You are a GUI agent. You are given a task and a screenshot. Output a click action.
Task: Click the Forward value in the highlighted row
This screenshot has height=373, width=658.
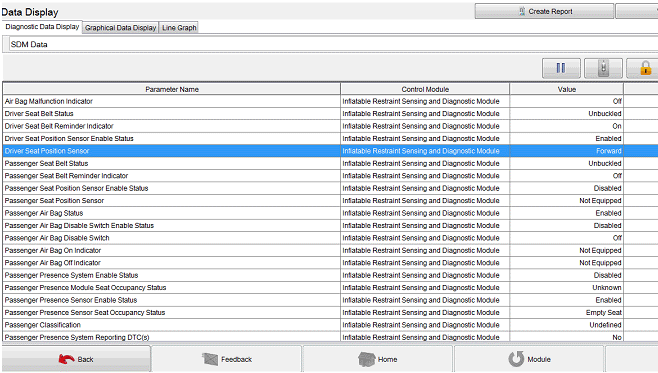click(x=608, y=151)
